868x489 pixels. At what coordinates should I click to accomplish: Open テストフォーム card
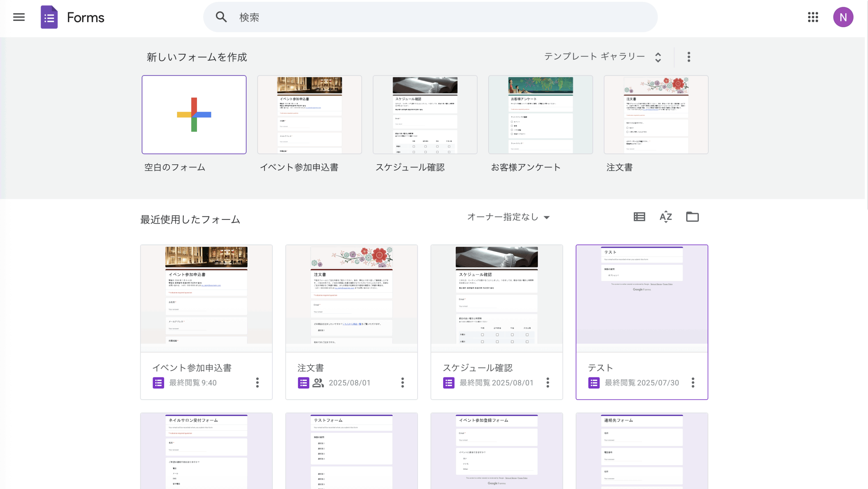tap(352, 451)
